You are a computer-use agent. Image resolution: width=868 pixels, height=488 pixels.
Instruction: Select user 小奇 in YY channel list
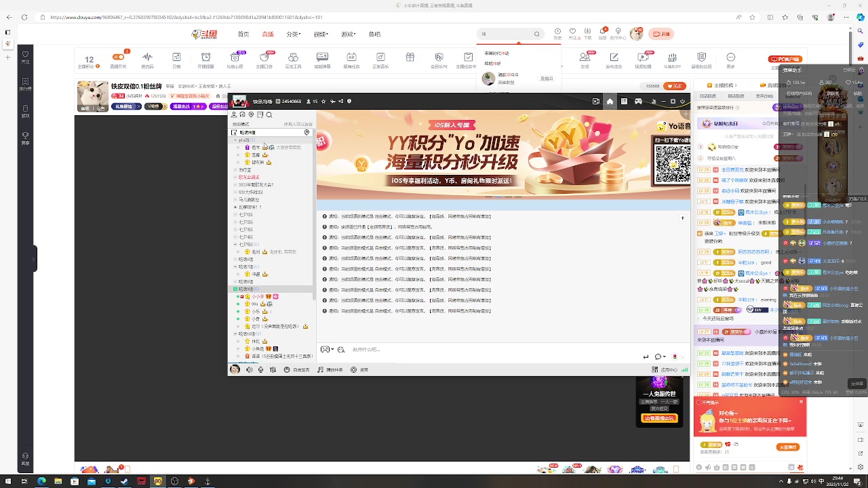(x=256, y=319)
